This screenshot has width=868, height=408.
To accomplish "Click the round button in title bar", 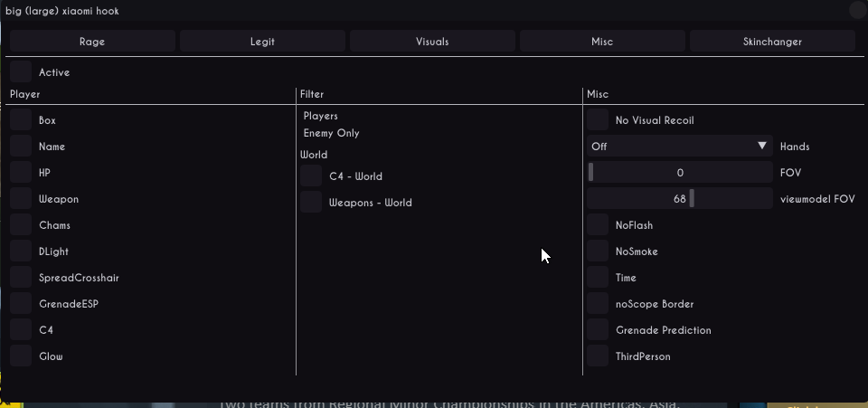I will coord(857,10).
